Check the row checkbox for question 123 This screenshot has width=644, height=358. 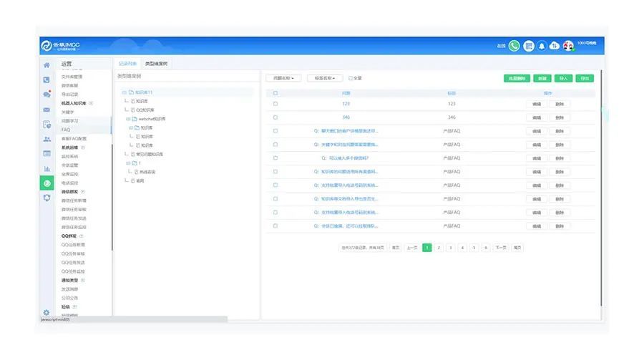coord(275,104)
